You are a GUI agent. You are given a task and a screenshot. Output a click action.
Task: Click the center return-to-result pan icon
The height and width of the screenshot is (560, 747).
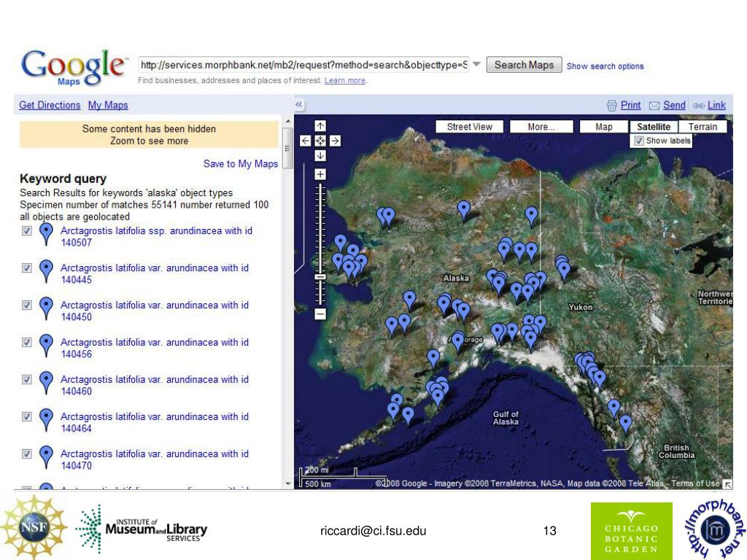320,141
